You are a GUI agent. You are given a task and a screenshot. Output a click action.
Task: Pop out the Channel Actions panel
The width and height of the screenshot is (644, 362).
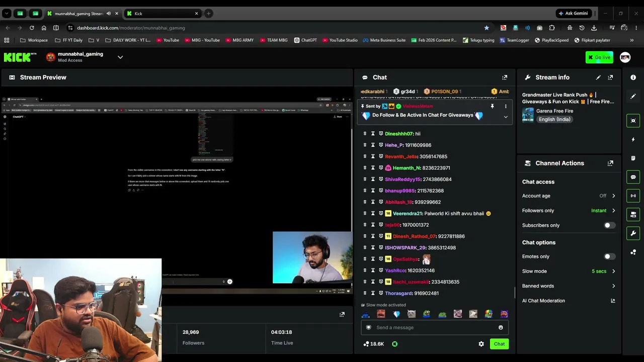pyautogui.click(x=610, y=163)
